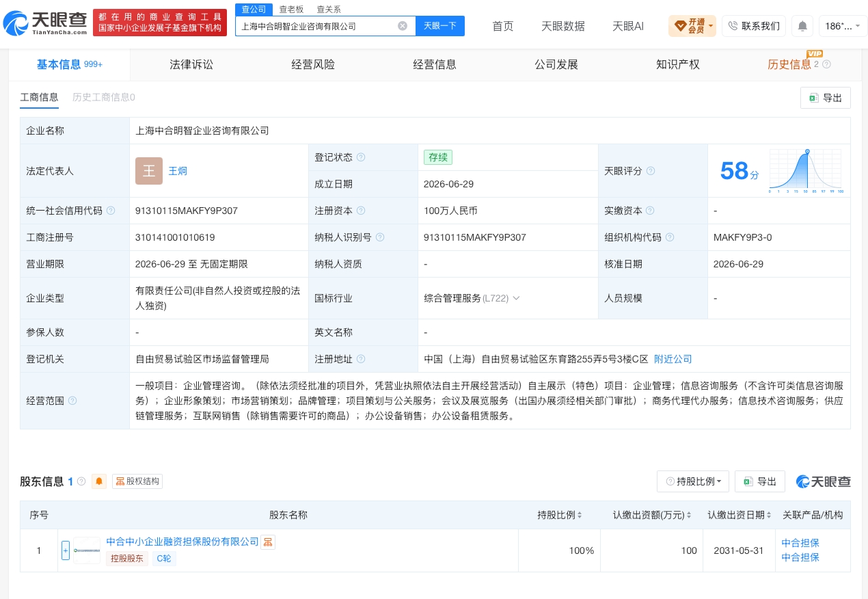
Task: Expand the 综合管理服务 industry dropdown
Action: coord(516,298)
